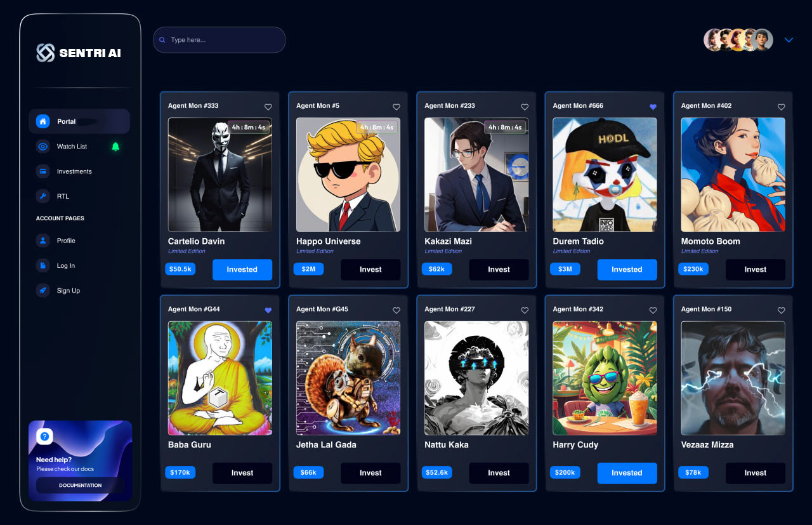Image resolution: width=812 pixels, height=525 pixels.
Task: Toggle heart on Agent Mon #G44
Action: (x=268, y=310)
